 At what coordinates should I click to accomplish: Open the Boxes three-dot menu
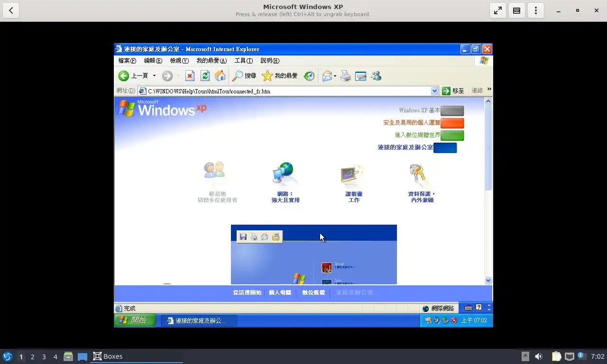click(x=536, y=10)
